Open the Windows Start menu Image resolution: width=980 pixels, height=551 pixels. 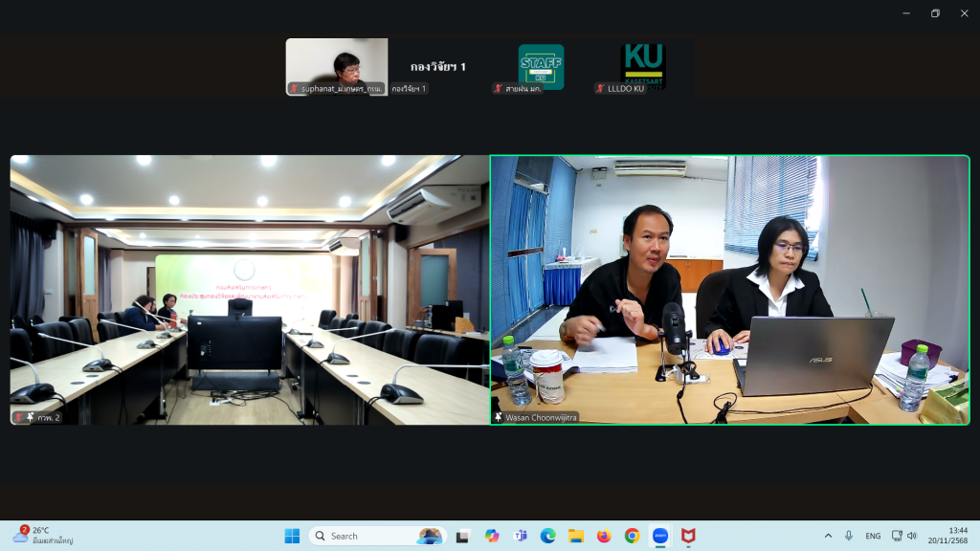pos(292,536)
